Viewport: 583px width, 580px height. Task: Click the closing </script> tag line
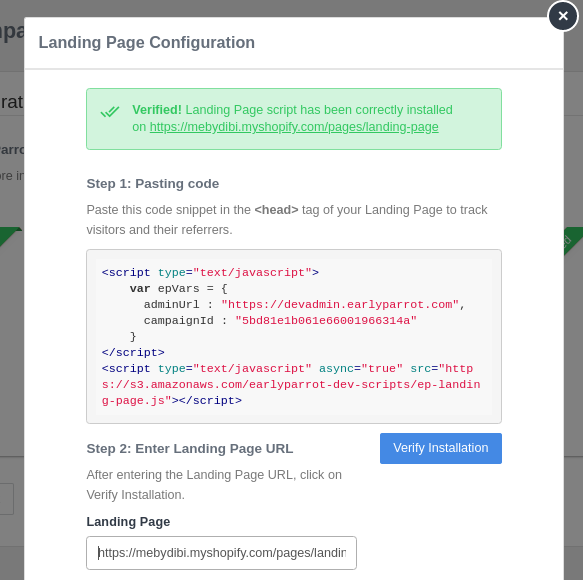[x=133, y=352]
